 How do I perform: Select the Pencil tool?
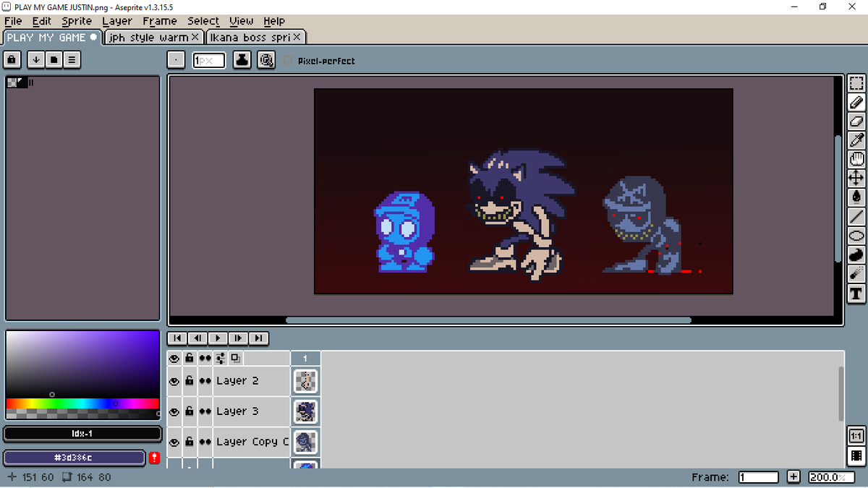click(856, 103)
